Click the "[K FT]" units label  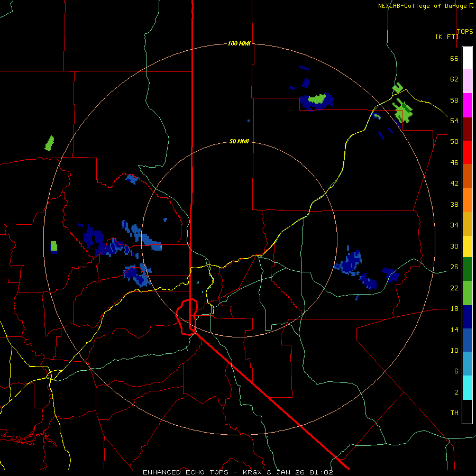click(x=447, y=36)
